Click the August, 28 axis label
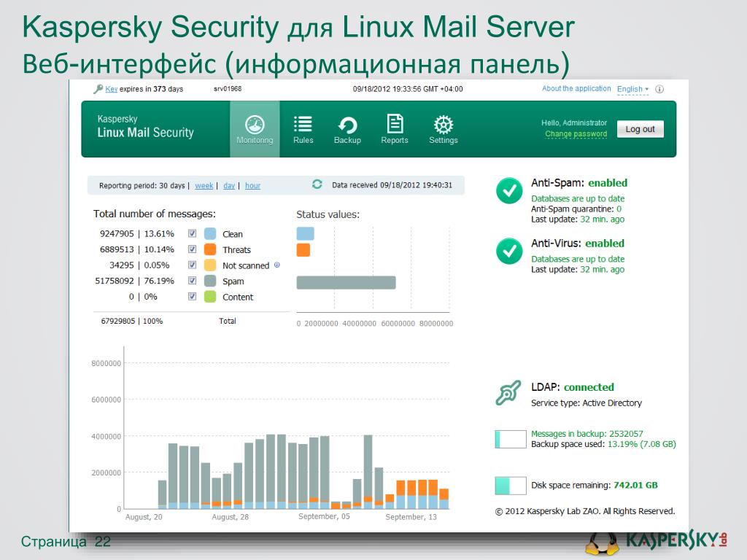This screenshot has width=747, height=560. [230, 517]
